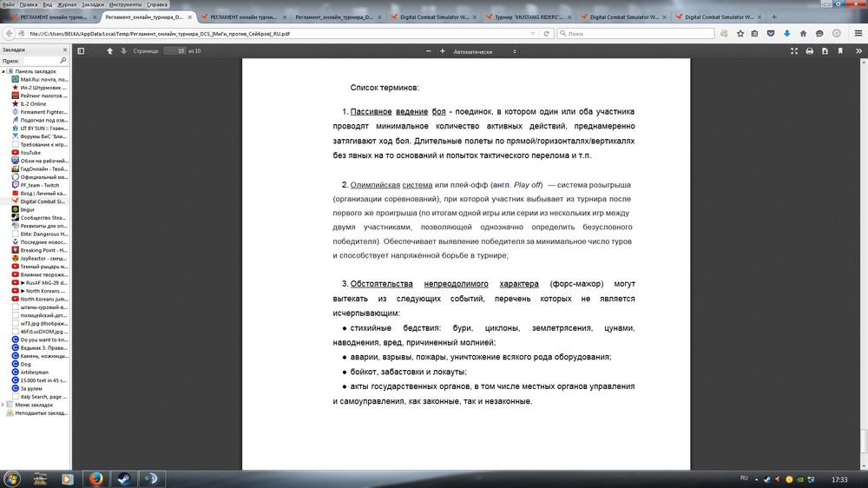
Task: Open 'FF_team - Twitch' bookmark
Action: point(35,186)
